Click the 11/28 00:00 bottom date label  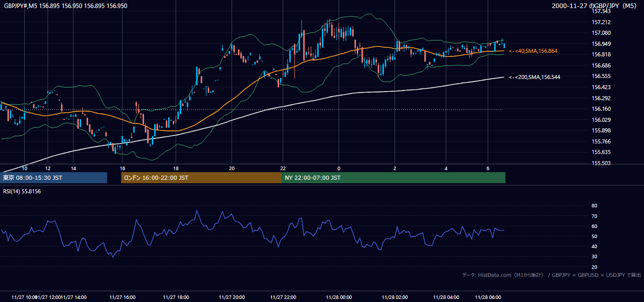pos(339,297)
